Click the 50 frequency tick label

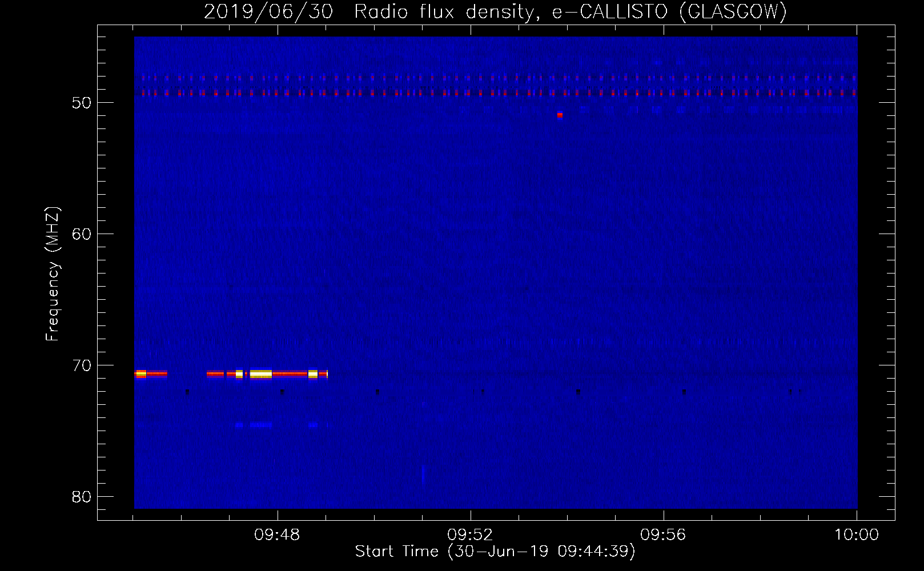pyautogui.click(x=82, y=103)
